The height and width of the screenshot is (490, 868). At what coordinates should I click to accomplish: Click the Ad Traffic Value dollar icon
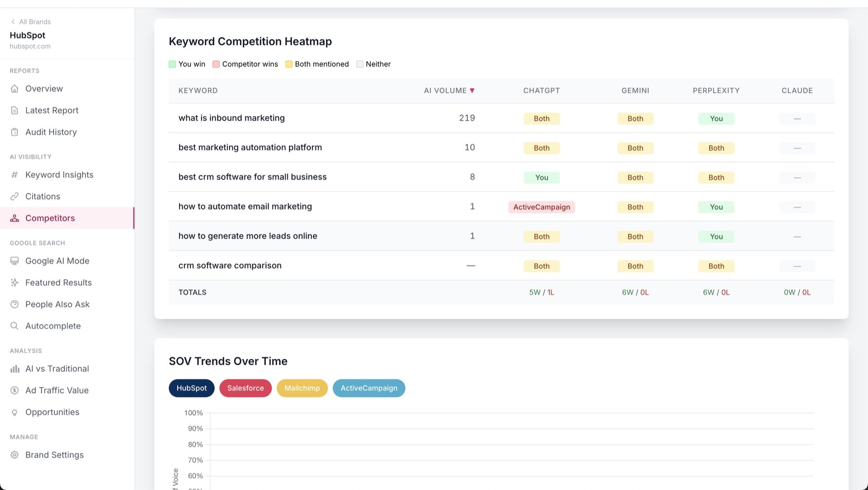click(14, 391)
